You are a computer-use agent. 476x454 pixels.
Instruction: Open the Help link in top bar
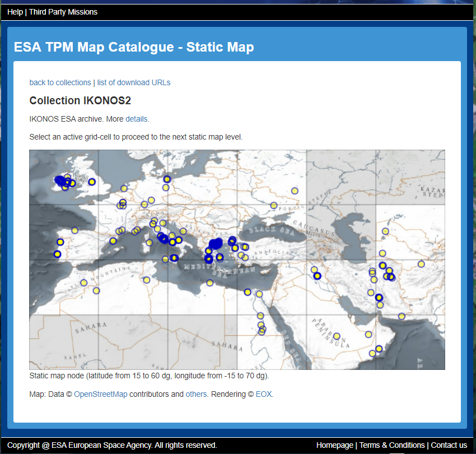(x=15, y=12)
